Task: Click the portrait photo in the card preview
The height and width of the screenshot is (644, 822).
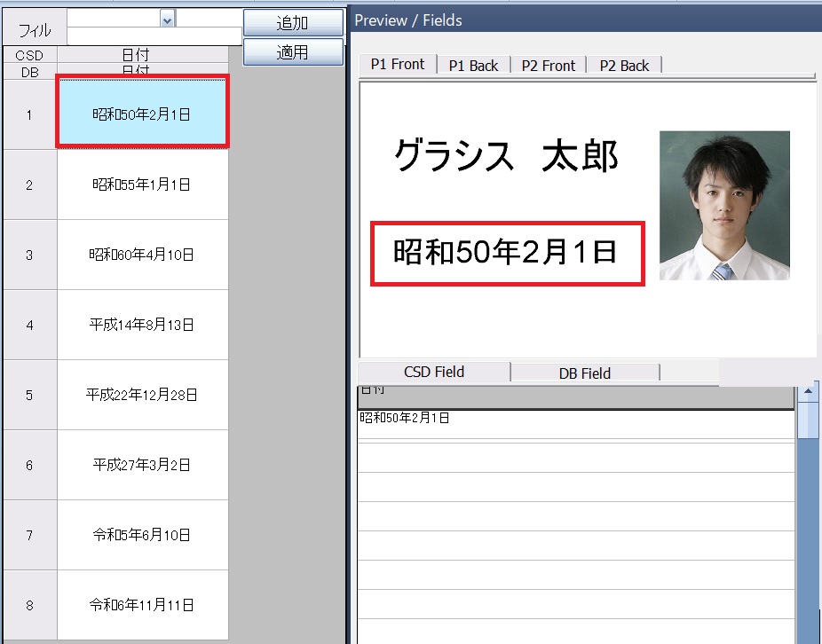Action: pyautogui.click(x=723, y=204)
